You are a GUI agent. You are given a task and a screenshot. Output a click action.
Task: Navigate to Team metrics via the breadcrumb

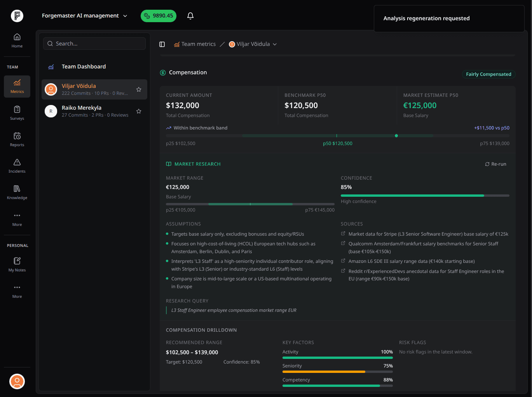[x=198, y=44]
